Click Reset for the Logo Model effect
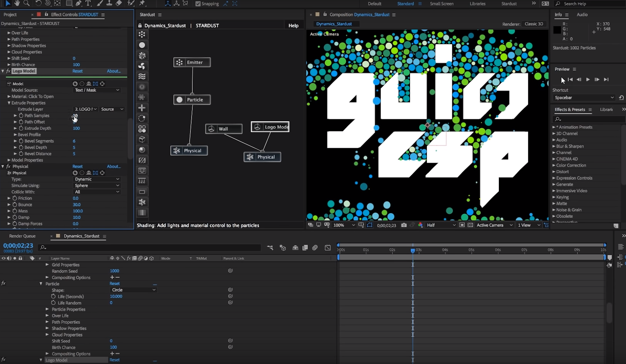The width and height of the screenshot is (626, 364). click(x=77, y=71)
